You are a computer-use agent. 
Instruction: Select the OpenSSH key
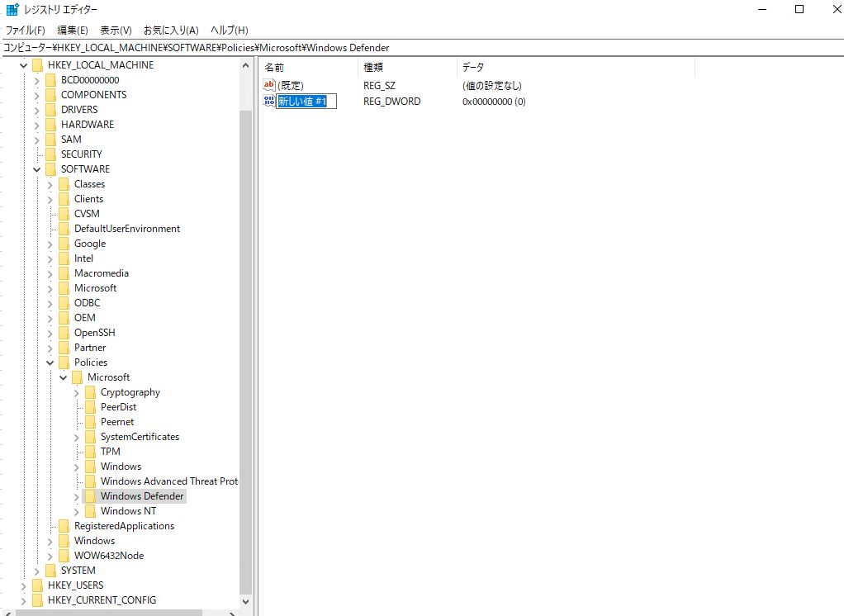(95, 333)
